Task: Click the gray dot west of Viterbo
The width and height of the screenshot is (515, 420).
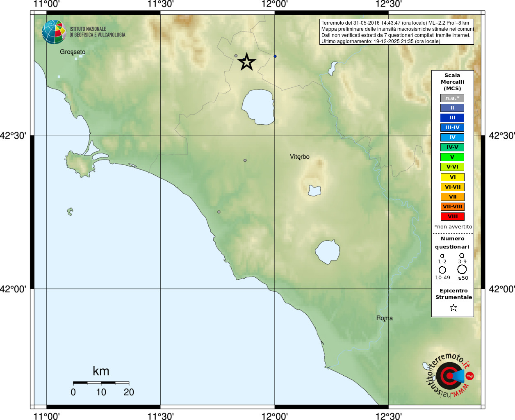Action: [245, 160]
